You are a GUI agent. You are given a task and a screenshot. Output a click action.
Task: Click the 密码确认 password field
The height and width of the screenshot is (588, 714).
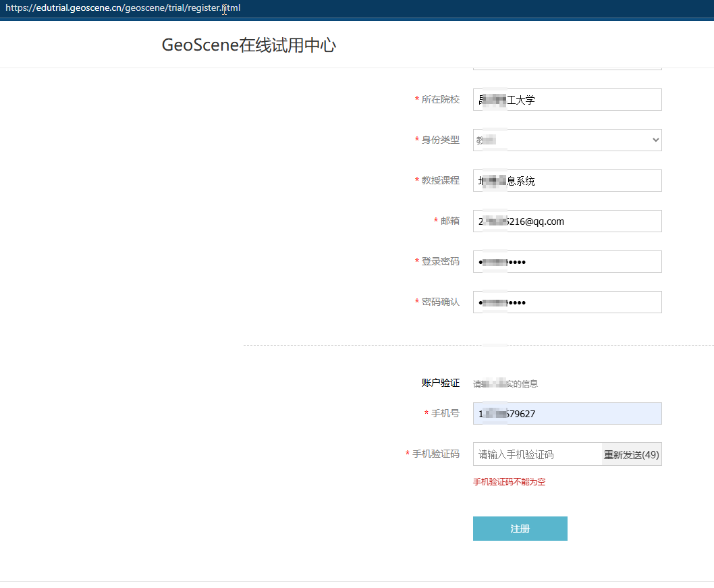tap(567, 302)
